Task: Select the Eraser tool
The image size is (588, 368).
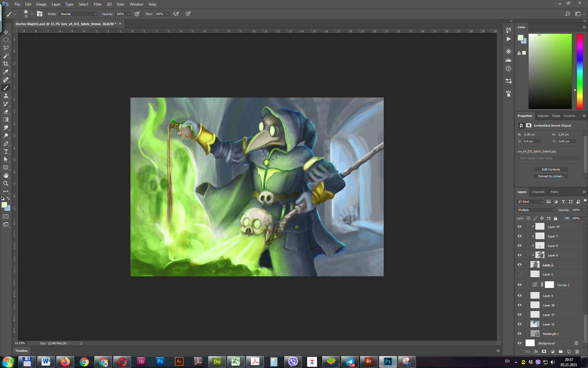Action: (x=6, y=112)
